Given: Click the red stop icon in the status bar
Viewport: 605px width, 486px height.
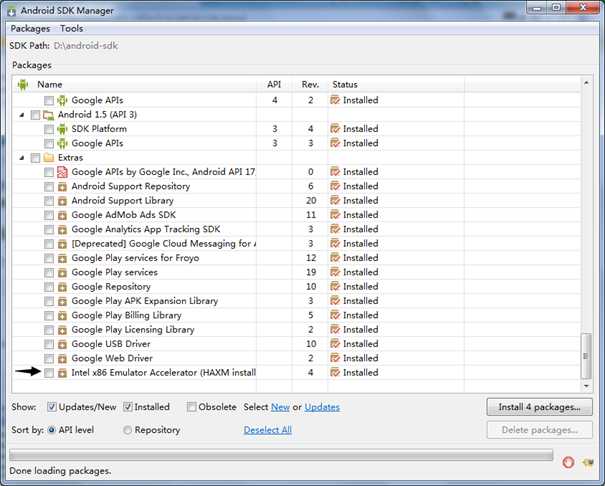Looking at the screenshot, I should tap(568, 462).
